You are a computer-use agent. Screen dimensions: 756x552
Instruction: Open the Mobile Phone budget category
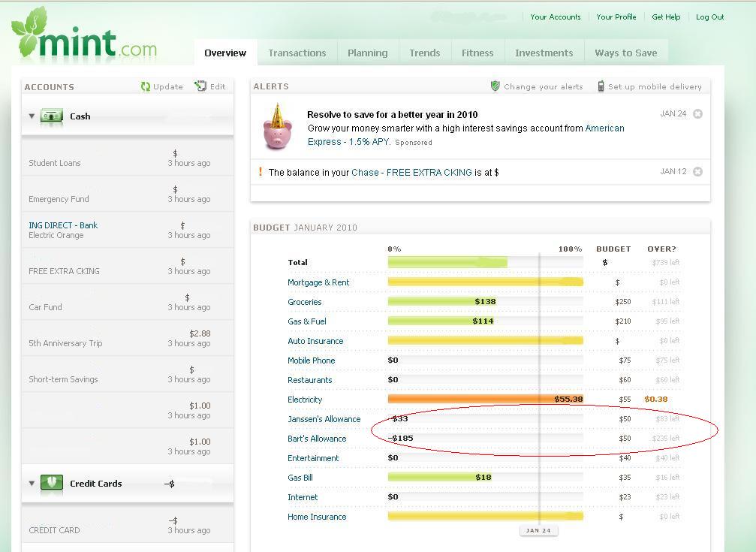pos(311,360)
